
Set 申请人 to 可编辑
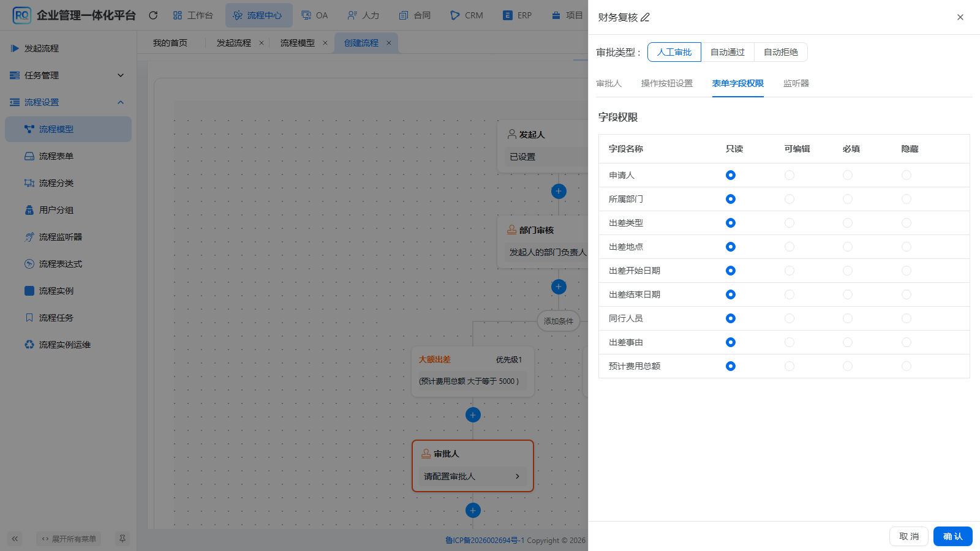(790, 175)
